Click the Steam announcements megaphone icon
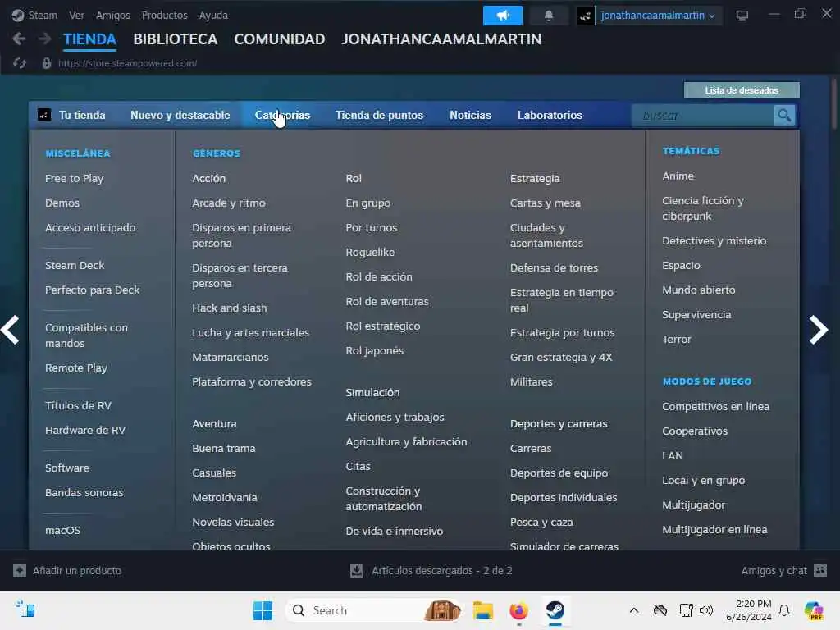The image size is (840, 630). tap(503, 16)
